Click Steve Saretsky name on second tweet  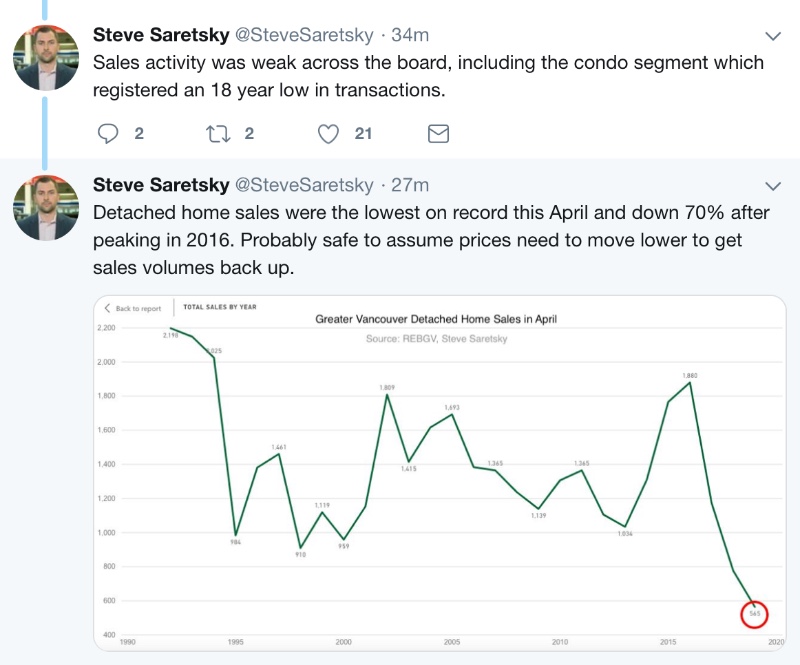[161, 185]
